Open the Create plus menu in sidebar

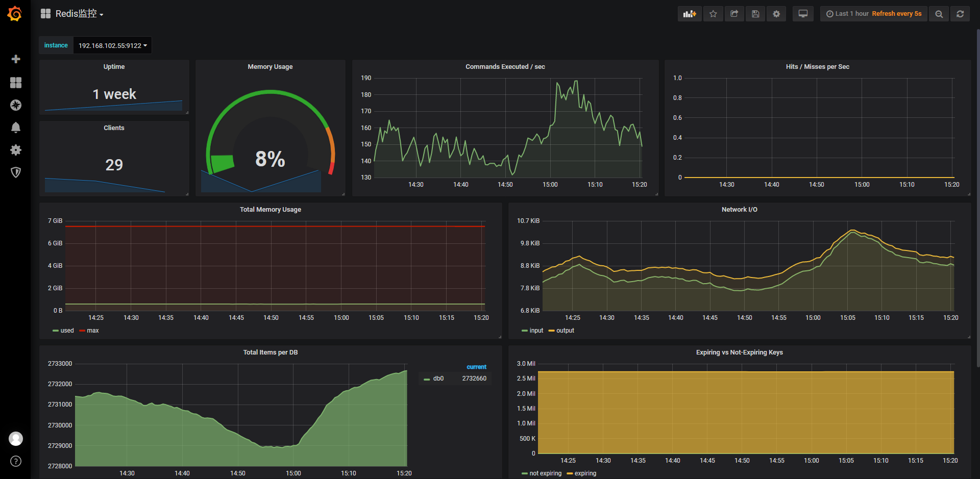[16, 59]
